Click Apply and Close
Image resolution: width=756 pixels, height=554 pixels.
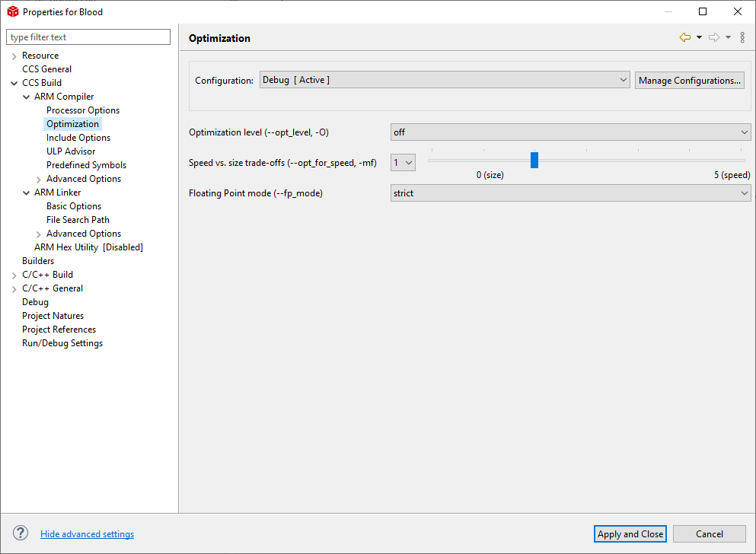point(630,533)
